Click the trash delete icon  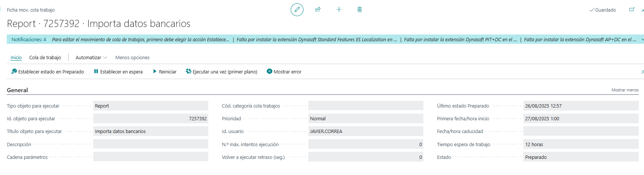point(360,9)
